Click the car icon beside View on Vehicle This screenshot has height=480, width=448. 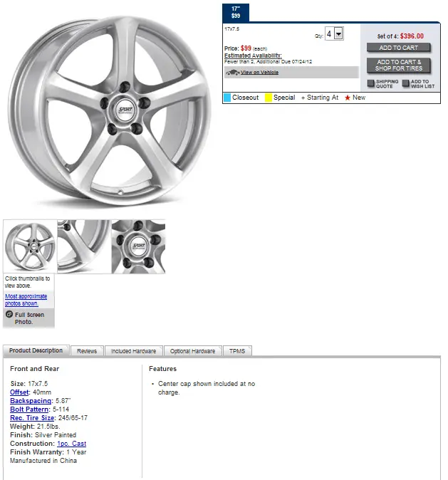[231, 72]
